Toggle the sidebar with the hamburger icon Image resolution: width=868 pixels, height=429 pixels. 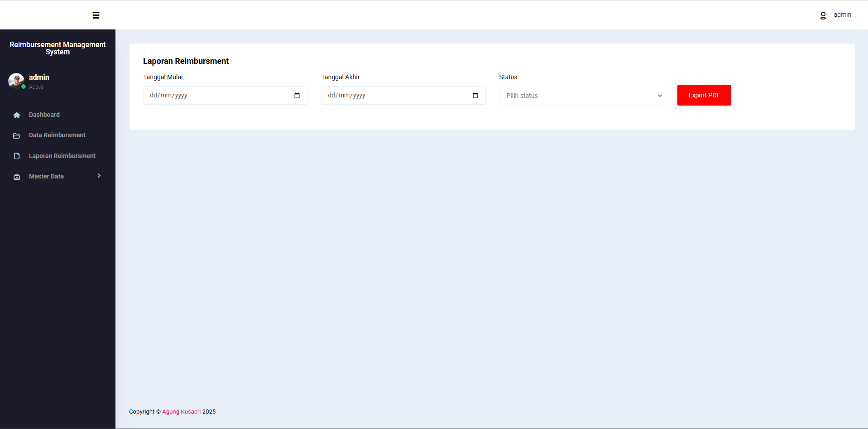click(96, 15)
